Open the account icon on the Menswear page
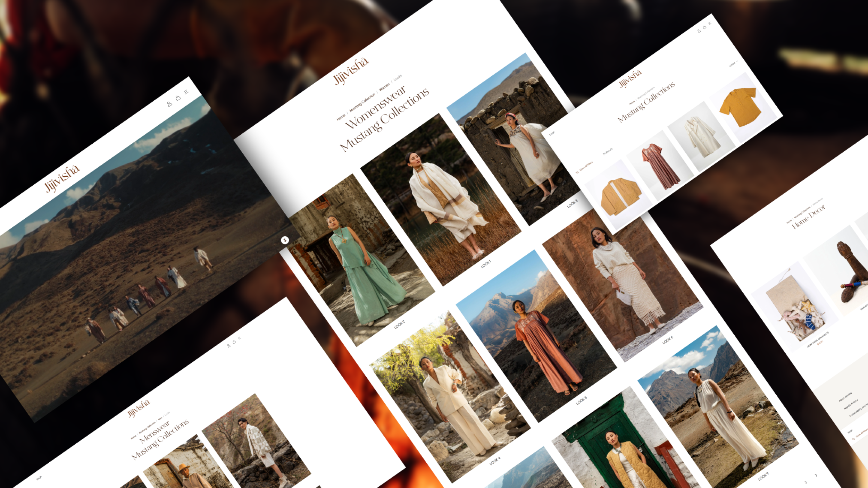 point(228,346)
